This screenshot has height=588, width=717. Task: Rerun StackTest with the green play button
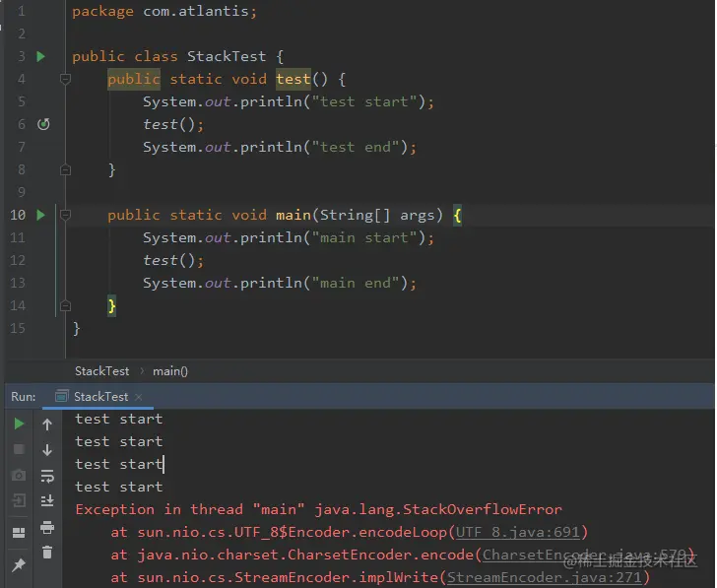click(19, 424)
